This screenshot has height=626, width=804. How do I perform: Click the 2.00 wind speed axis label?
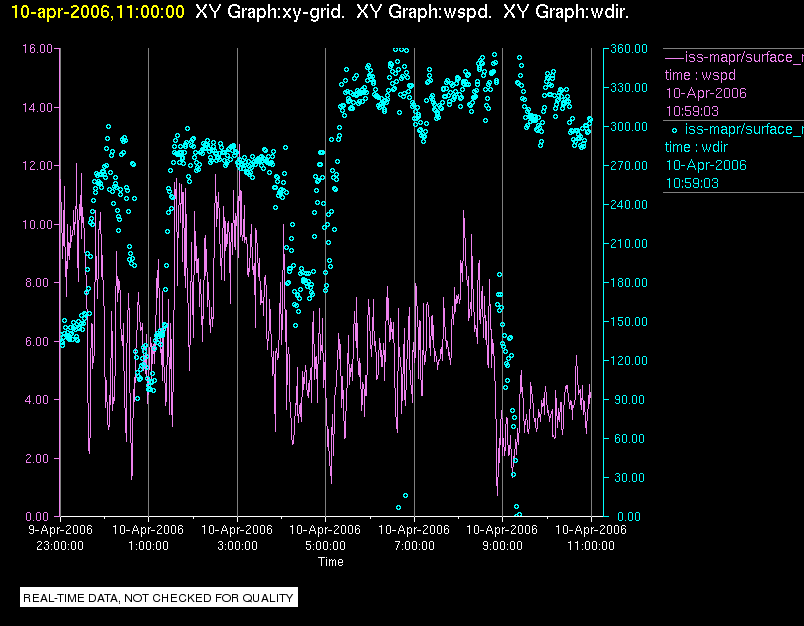coord(39,459)
